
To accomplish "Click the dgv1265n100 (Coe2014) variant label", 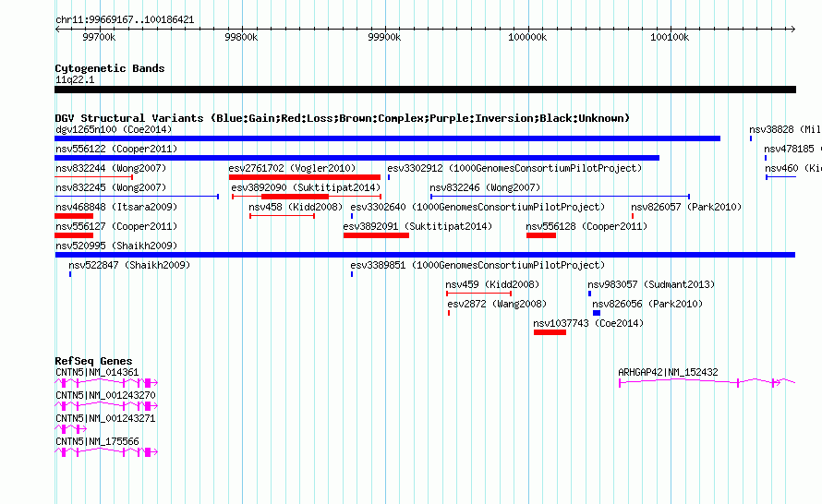I will tap(114, 129).
